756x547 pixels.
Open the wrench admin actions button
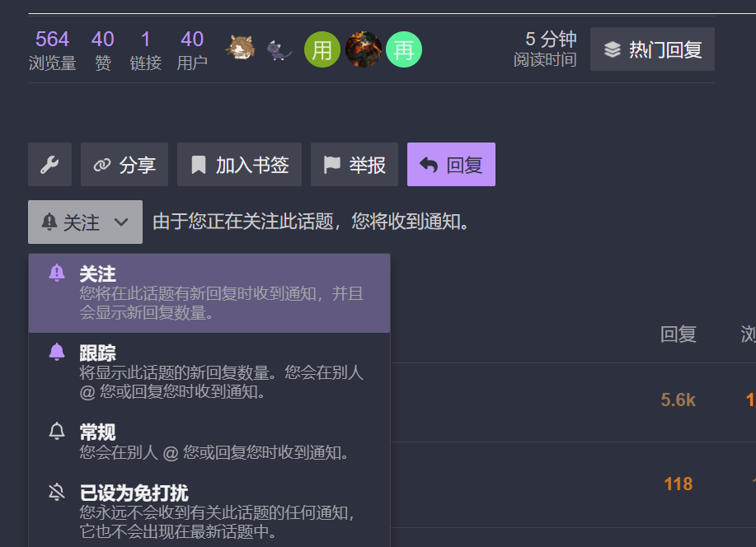pyautogui.click(x=49, y=164)
